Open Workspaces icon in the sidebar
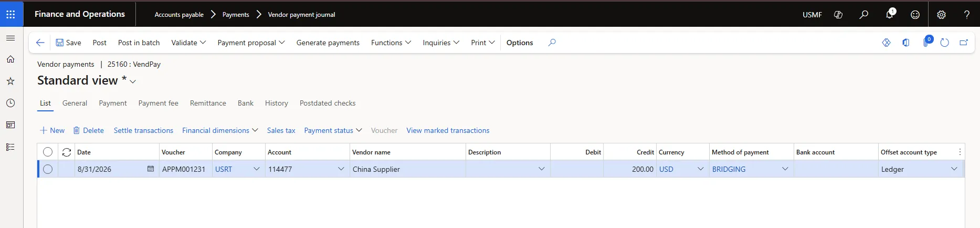This screenshot has width=980, height=228. point(10,125)
